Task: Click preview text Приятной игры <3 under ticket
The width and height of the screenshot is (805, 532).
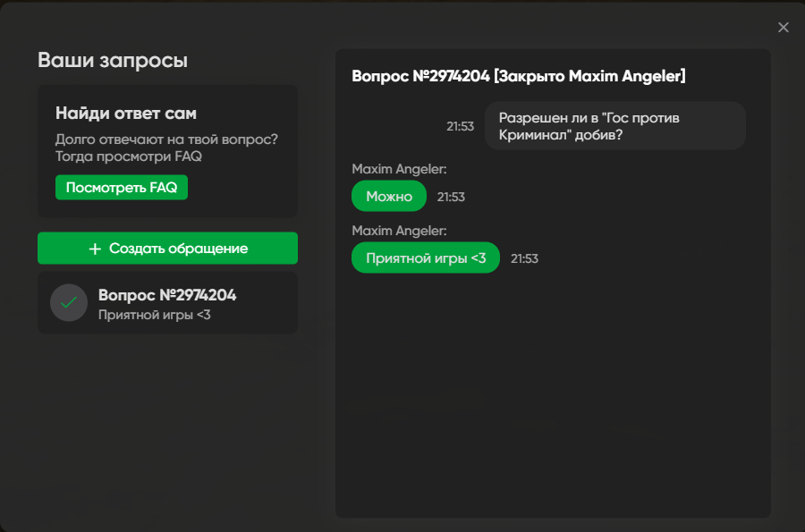Action: 154,315
